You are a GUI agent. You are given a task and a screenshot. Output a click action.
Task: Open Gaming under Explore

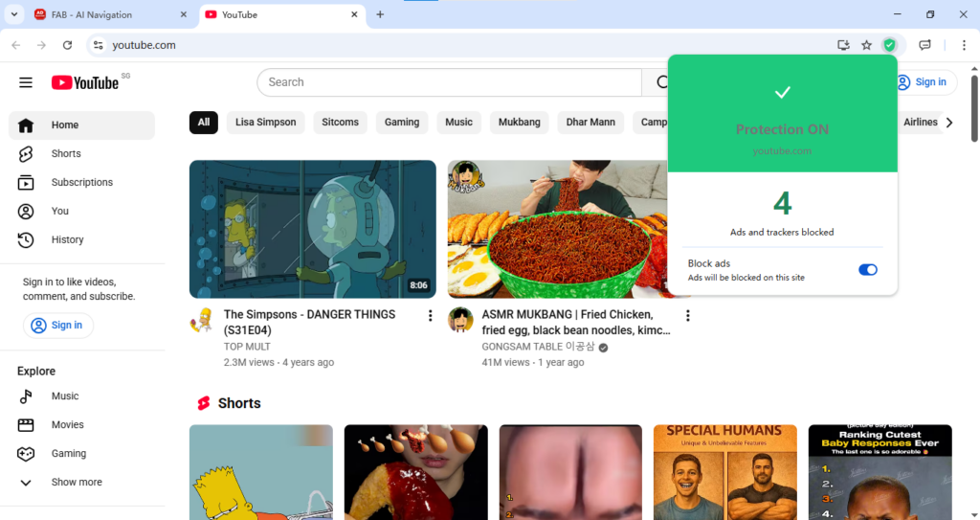pyautogui.click(x=82, y=454)
